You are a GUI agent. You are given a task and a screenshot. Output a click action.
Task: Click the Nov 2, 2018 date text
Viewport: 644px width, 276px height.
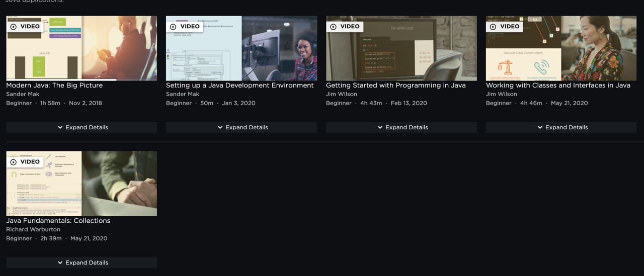86,103
